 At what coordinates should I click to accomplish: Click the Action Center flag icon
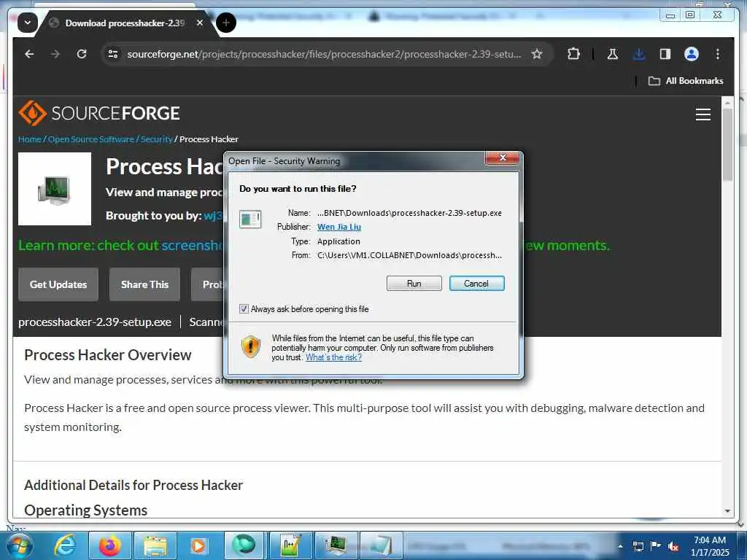(x=656, y=546)
